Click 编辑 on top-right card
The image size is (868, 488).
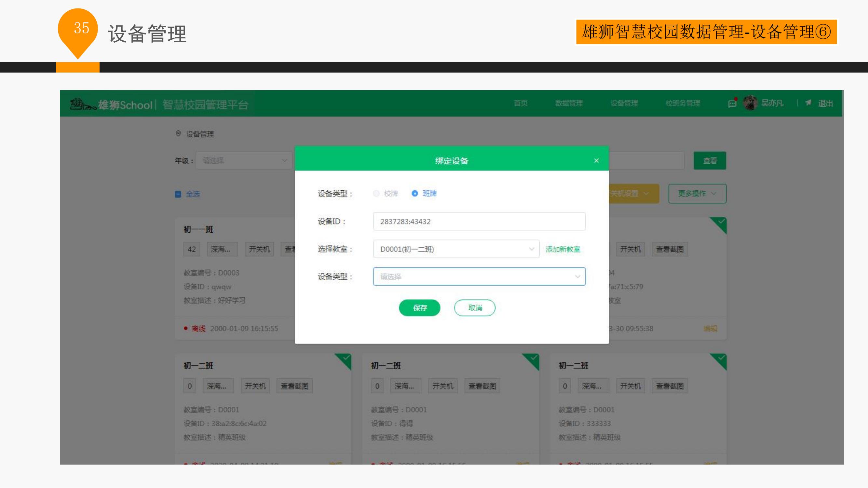710,329
